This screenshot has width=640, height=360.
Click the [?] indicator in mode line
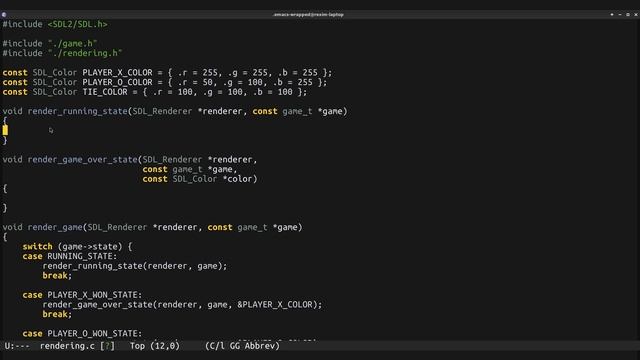pyautogui.click(x=107, y=346)
